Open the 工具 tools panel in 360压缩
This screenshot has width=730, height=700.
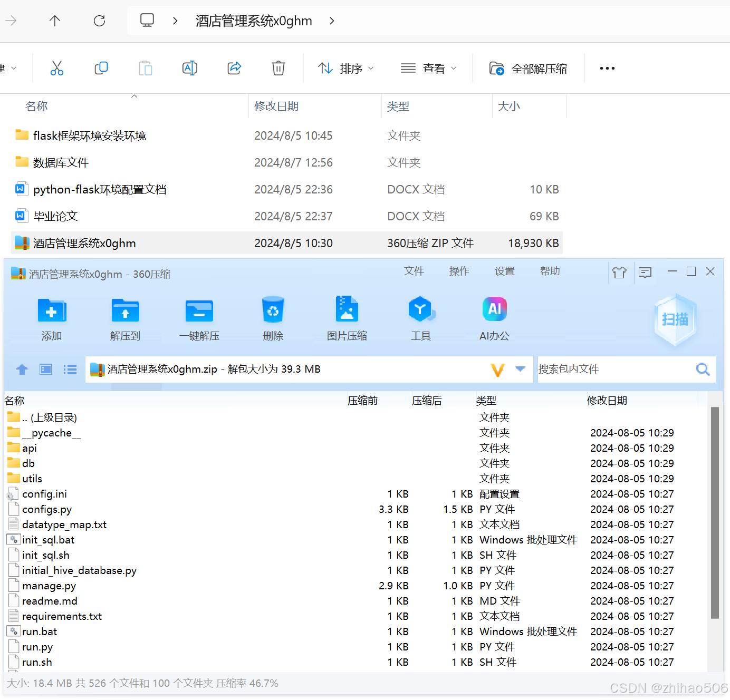pos(420,318)
